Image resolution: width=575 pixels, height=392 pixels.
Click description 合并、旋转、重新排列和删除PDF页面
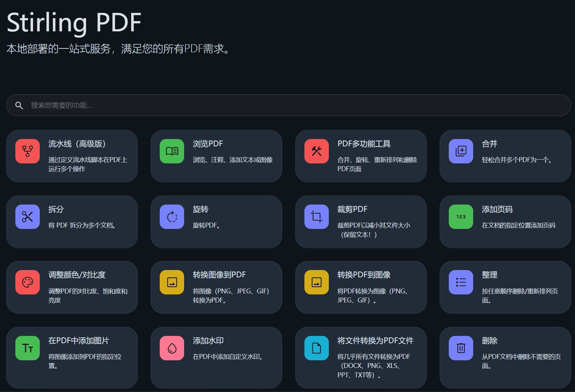pyautogui.click(x=377, y=164)
